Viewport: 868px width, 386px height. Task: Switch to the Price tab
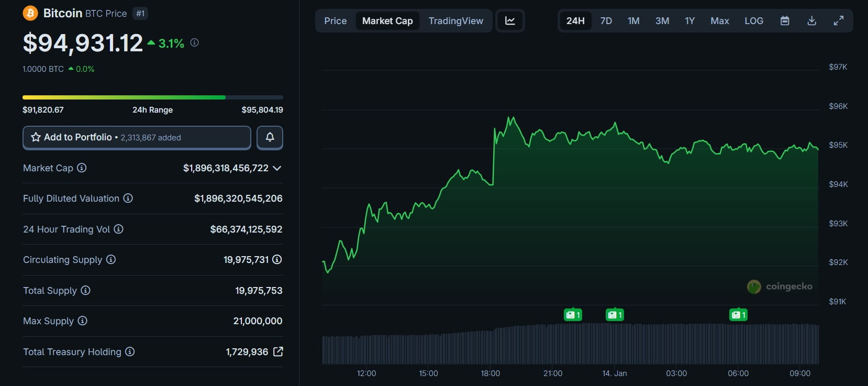(x=335, y=21)
